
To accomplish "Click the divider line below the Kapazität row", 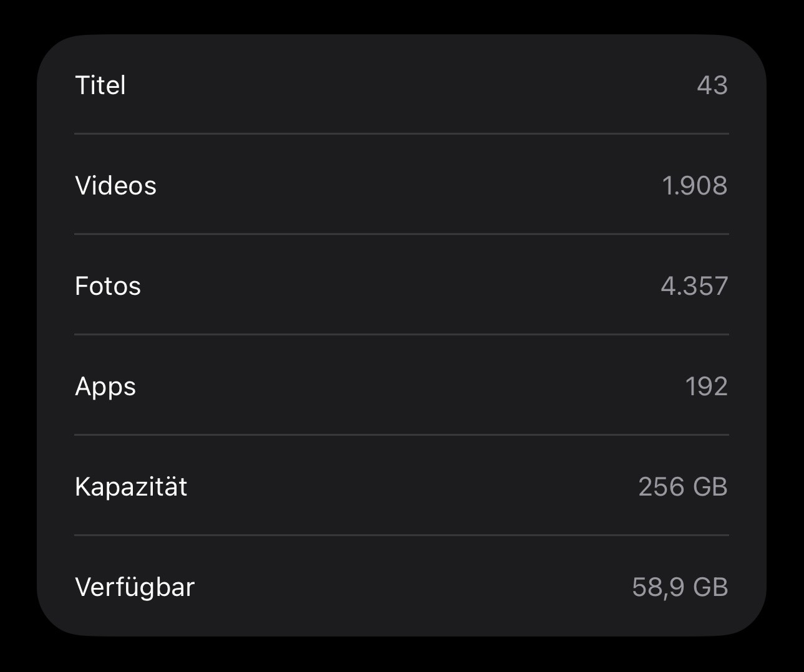I will [402, 535].
